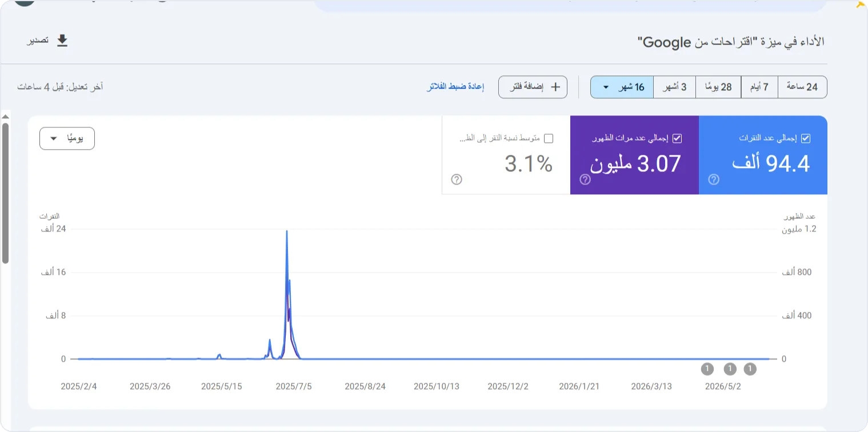Select the 28 يومًا time range

pyautogui.click(x=718, y=87)
